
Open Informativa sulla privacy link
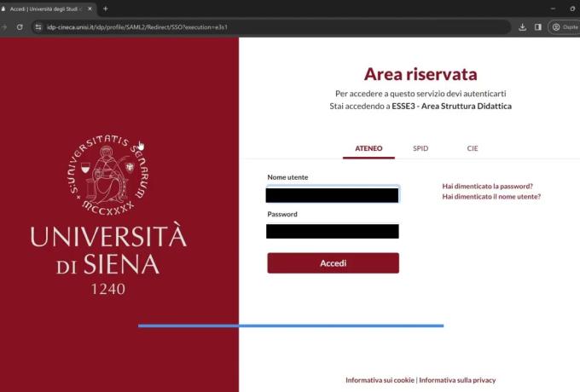457,380
